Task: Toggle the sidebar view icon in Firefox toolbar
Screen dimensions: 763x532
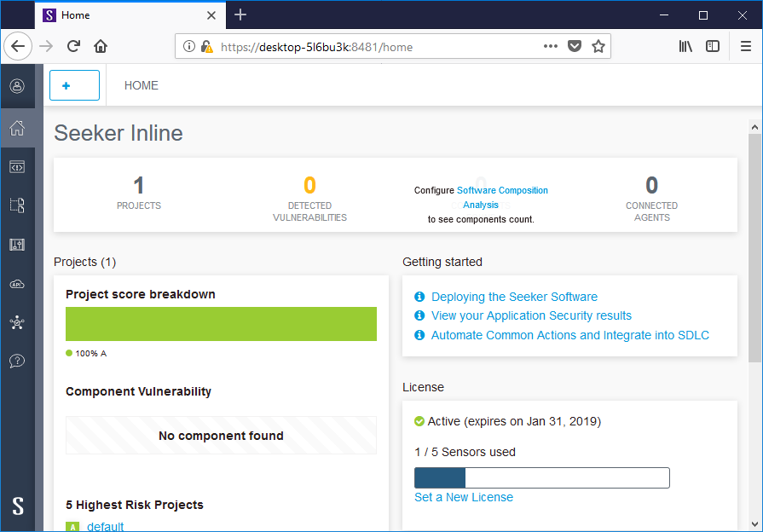Action: pos(713,46)
